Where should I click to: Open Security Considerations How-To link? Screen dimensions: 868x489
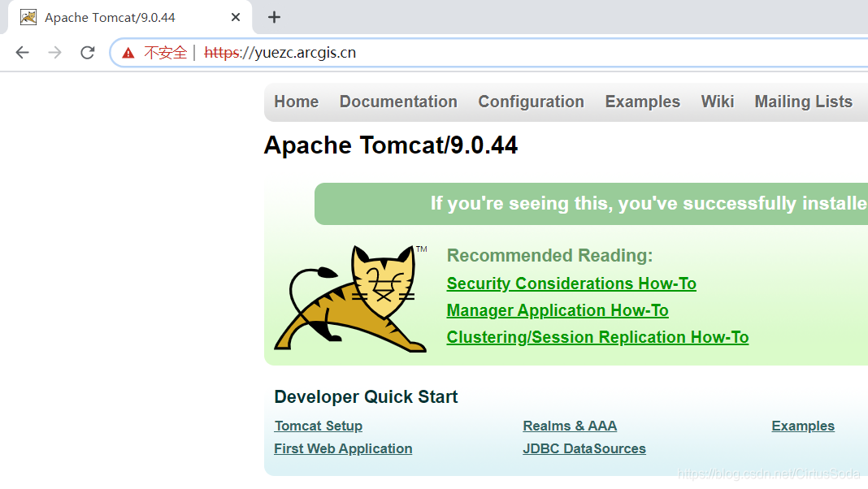coord(571,283)
